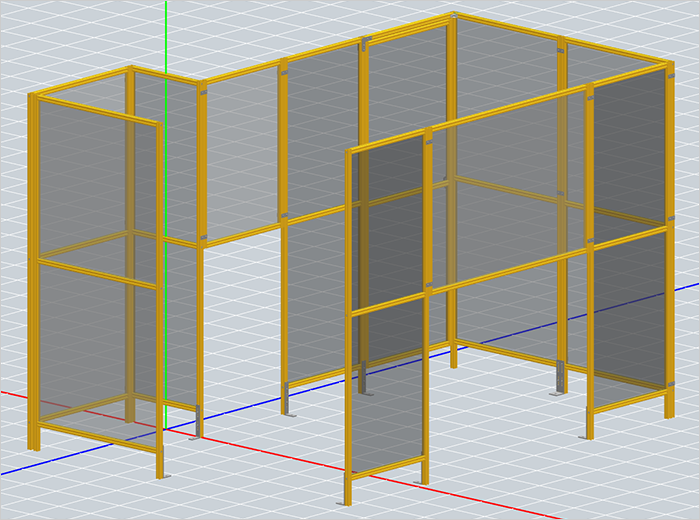Viewport: 700px width, 520px height.
Task: Click the narrow center front upper panel
Action: (390, 220)
